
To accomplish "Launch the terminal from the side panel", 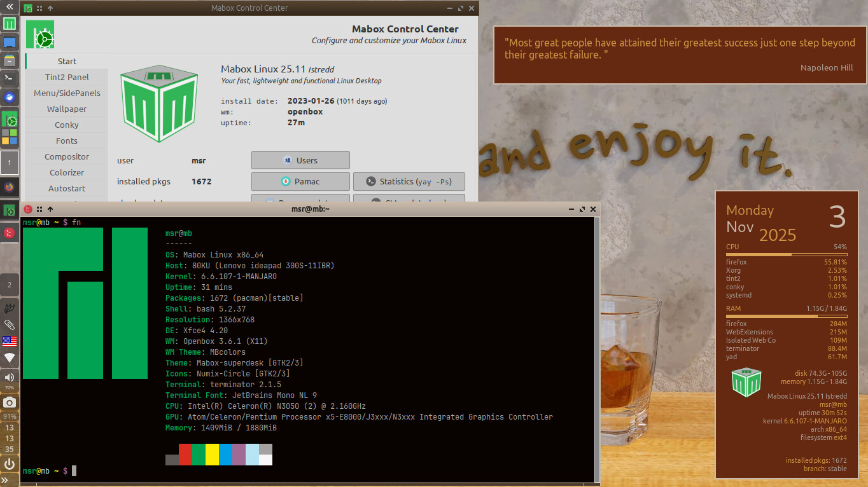I will (10, 79).
